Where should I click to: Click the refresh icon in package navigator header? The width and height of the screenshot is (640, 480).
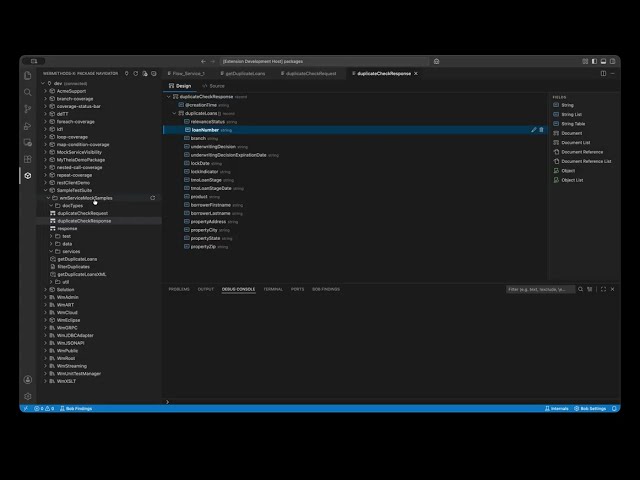click(x=136, y=73)
